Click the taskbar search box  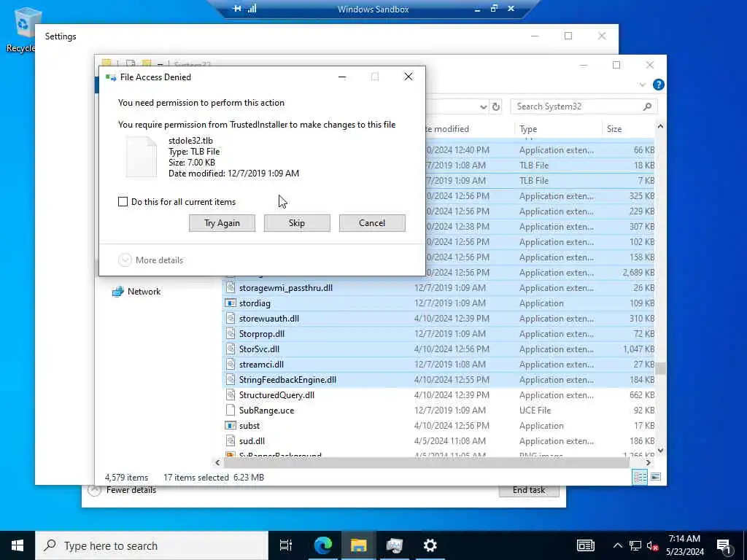coord(152,545)
